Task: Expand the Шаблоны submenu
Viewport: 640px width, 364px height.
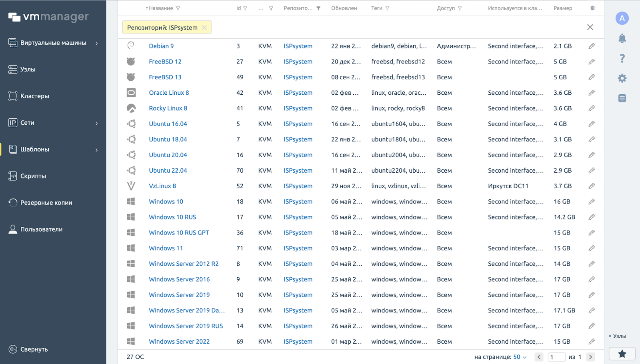Action: pos(96,150)
